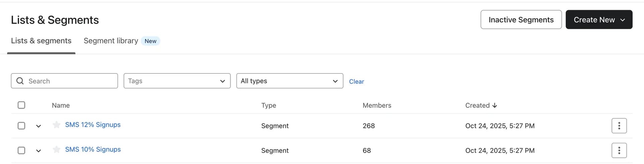Star the SMS 12% Signups segment

56,125
